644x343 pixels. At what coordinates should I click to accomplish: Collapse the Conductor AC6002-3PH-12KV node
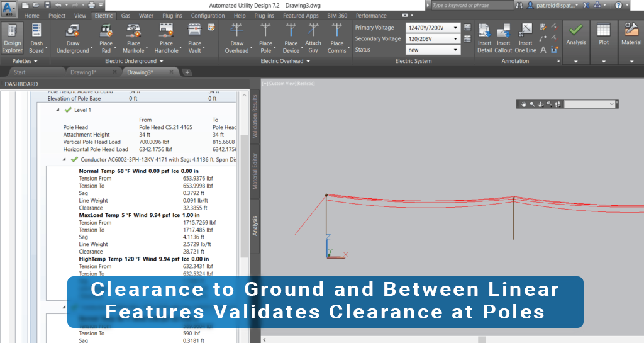pos(64,159)
